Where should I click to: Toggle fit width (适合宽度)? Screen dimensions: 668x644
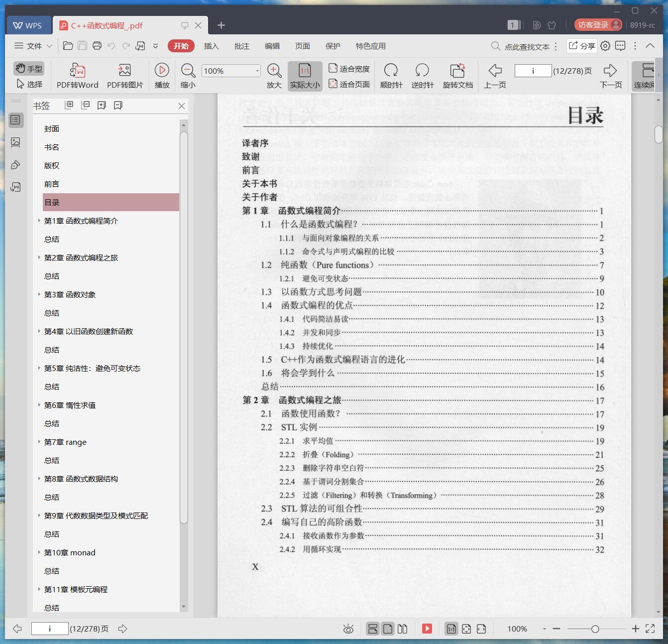[349, 69]
